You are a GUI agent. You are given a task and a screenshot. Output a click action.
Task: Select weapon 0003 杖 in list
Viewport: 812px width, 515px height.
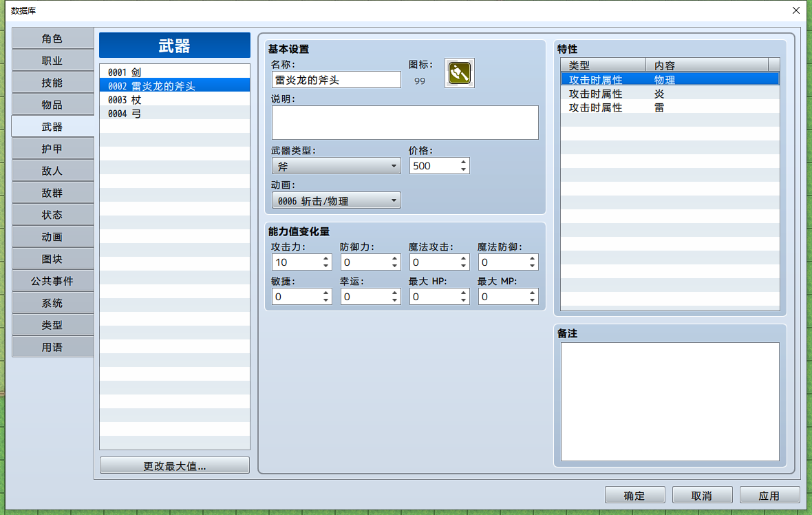(175, 99)
